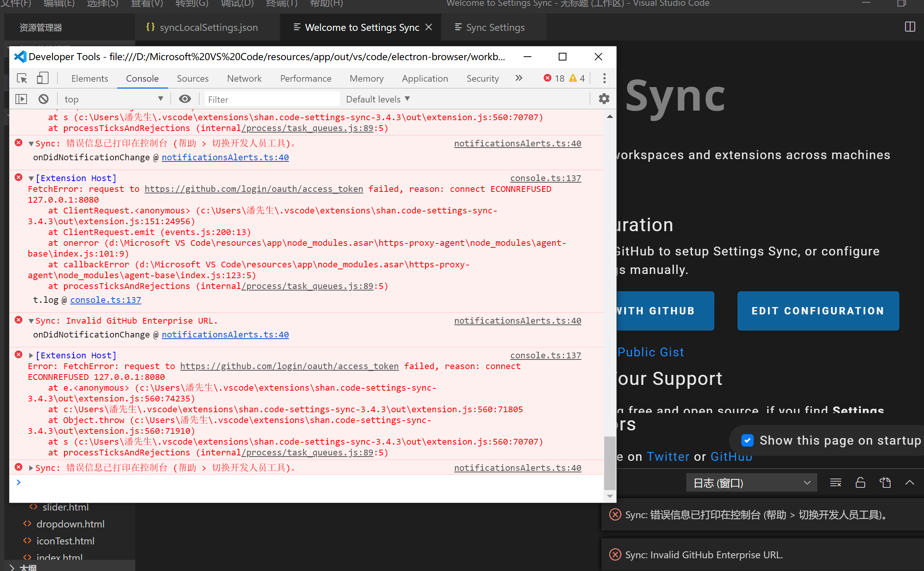Image resolution: width=924 pixels, height=571 pixels.
Task: Uncheck Show this page on startup
Action: point(748,440)
